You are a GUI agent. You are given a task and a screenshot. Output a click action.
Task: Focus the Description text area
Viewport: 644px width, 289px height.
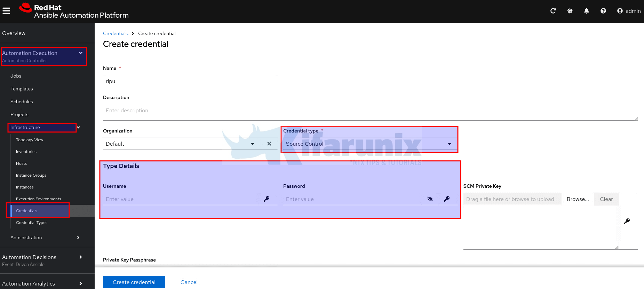coord(370,112)
